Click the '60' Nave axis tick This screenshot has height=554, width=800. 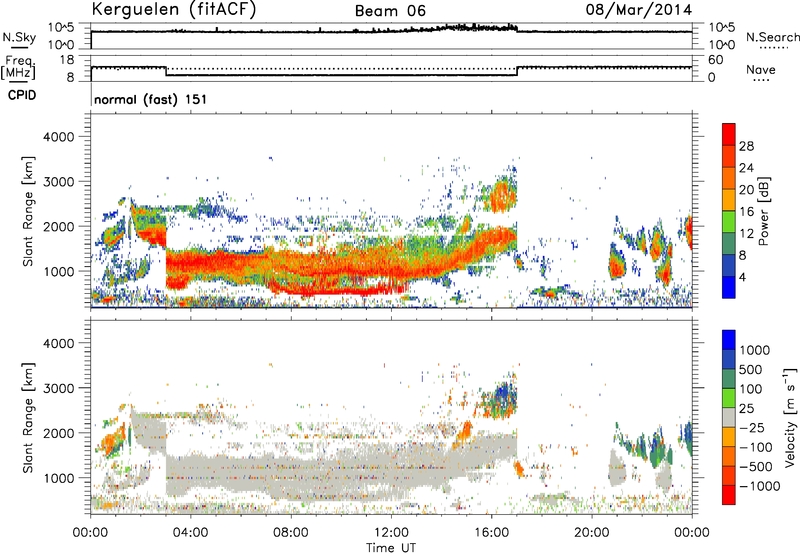click(716, 60)
